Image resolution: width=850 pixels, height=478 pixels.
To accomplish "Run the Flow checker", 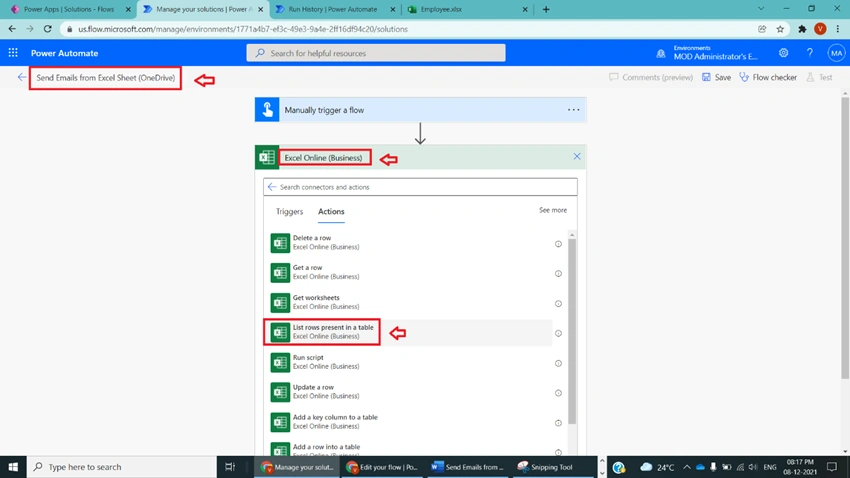I will click(x=768, y=77).
